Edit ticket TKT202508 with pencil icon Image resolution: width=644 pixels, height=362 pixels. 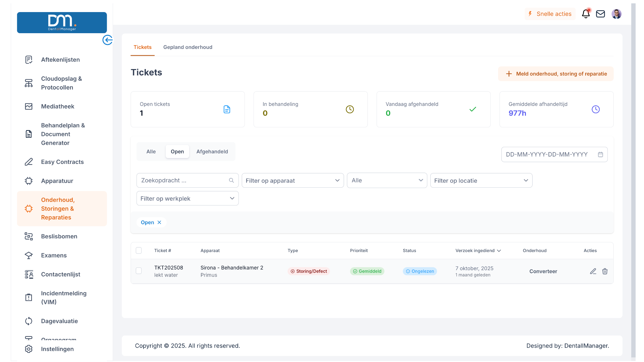coord(593,271)
